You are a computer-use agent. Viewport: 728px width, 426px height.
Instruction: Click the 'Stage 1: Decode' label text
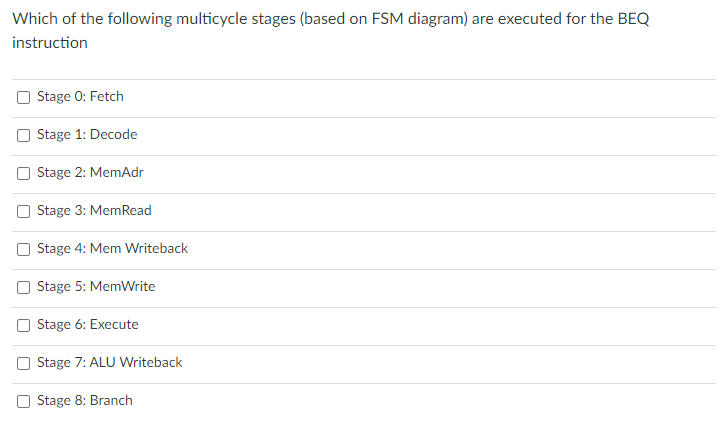[x=87, y=135]
